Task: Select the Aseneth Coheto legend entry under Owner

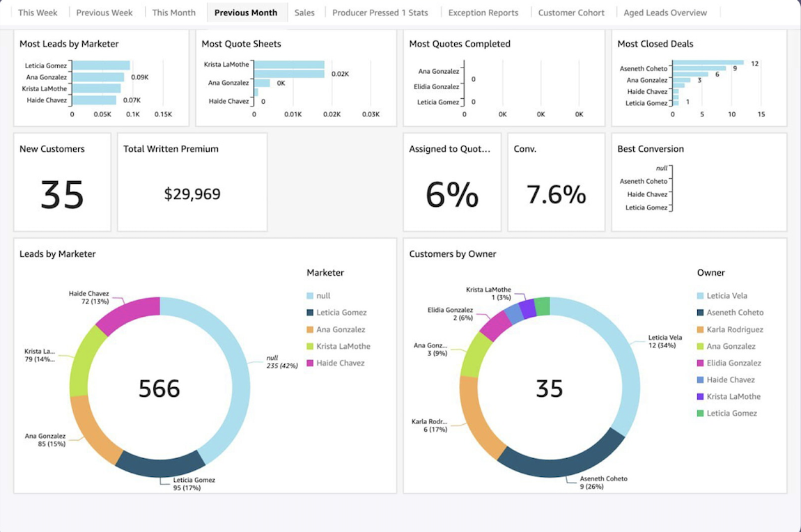Action: (x=735, y=313)
